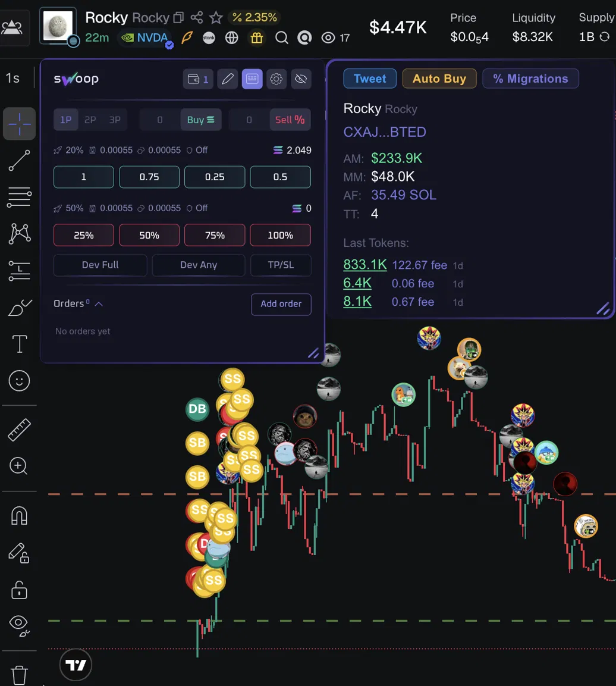Open the 1s timeframe selector
This screenshot has width=616, height=686.
pyautogui.click(x=12, y=79)
